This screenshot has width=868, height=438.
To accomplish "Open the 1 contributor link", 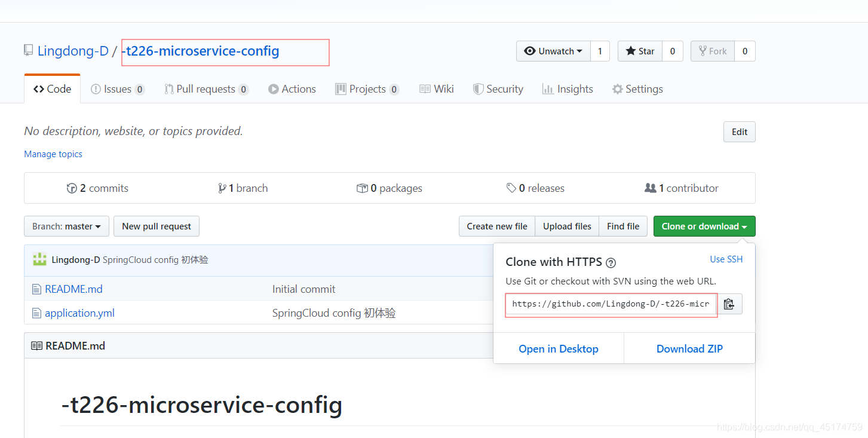I will 682,188.
